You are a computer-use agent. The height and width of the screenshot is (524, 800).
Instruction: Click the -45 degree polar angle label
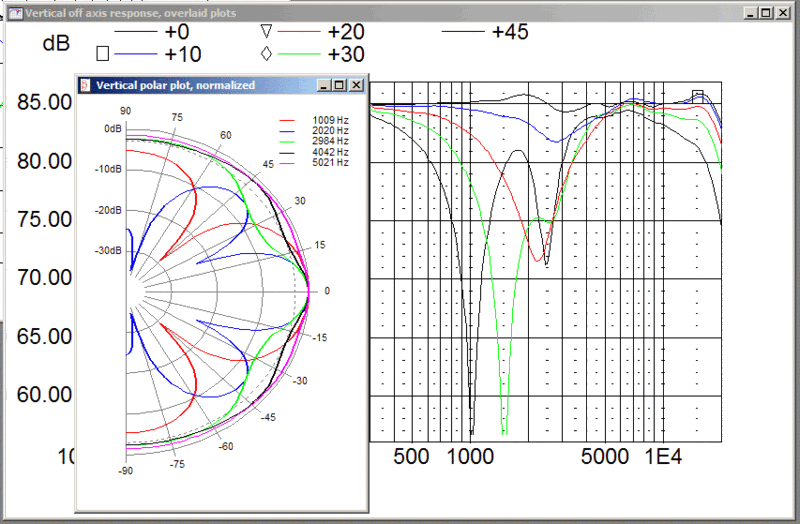click(268, 417)
